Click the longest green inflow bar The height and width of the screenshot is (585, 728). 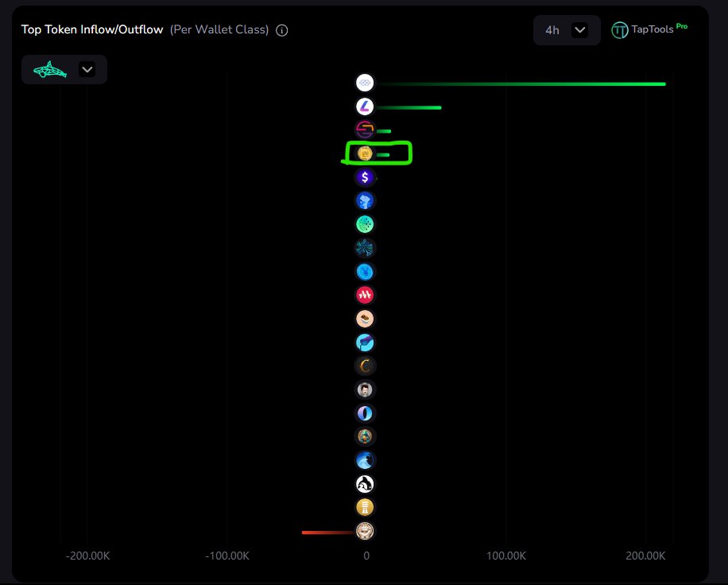pyautogui.click(x=517, y=83)
